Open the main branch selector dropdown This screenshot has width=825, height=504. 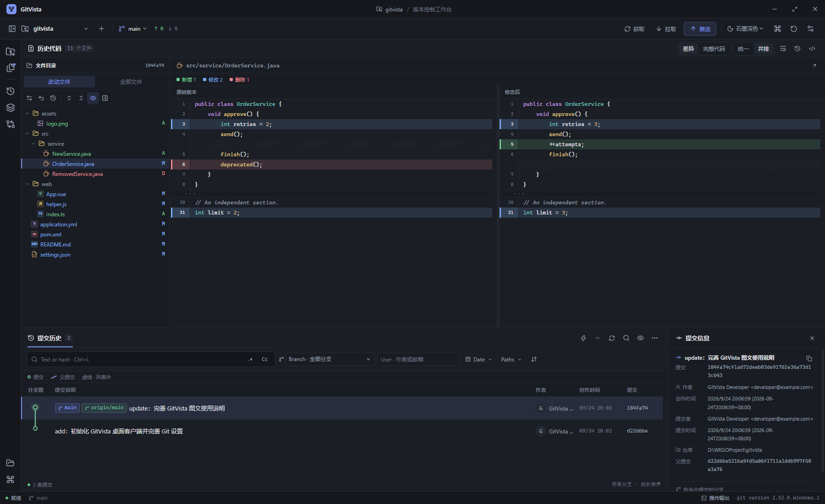(x=133, y=28)
